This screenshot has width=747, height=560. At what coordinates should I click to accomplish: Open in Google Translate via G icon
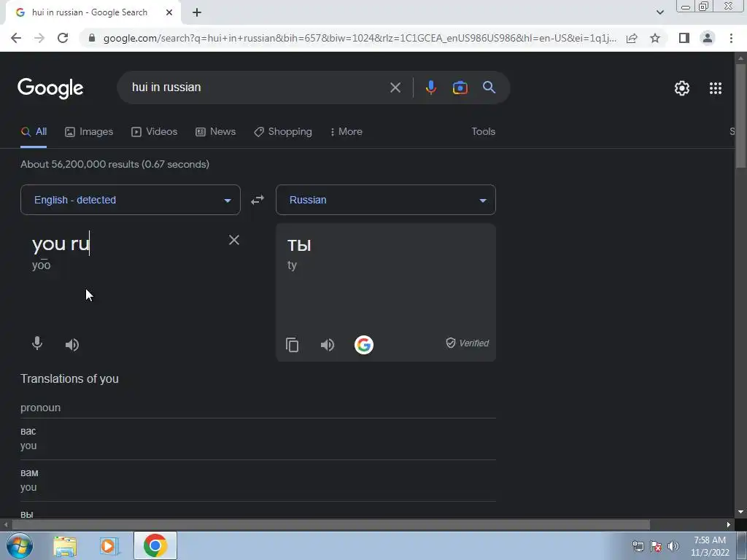[x=364, y=345]
